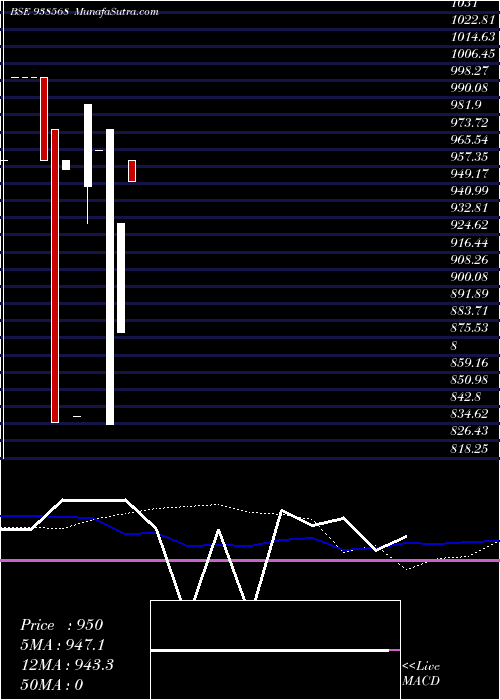500x700 pixels.
Task: Click the 875.53 price label
Action: (469, 328)
